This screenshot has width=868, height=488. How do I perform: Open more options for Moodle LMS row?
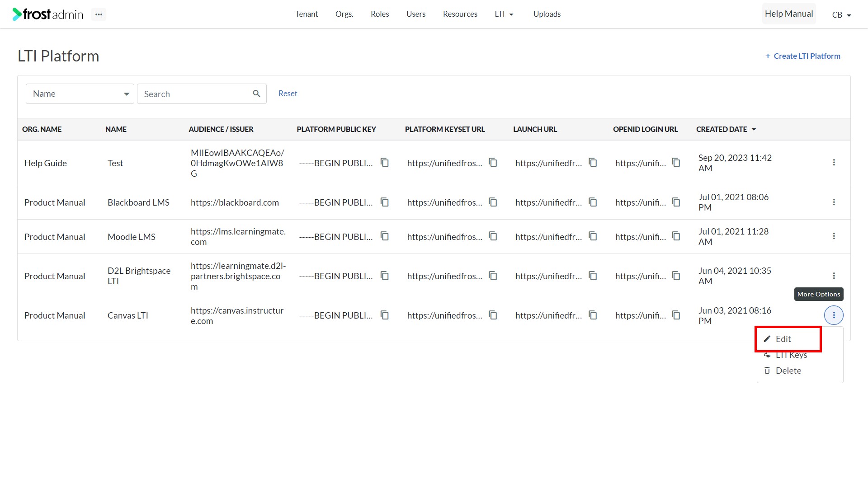coord(834,236)
